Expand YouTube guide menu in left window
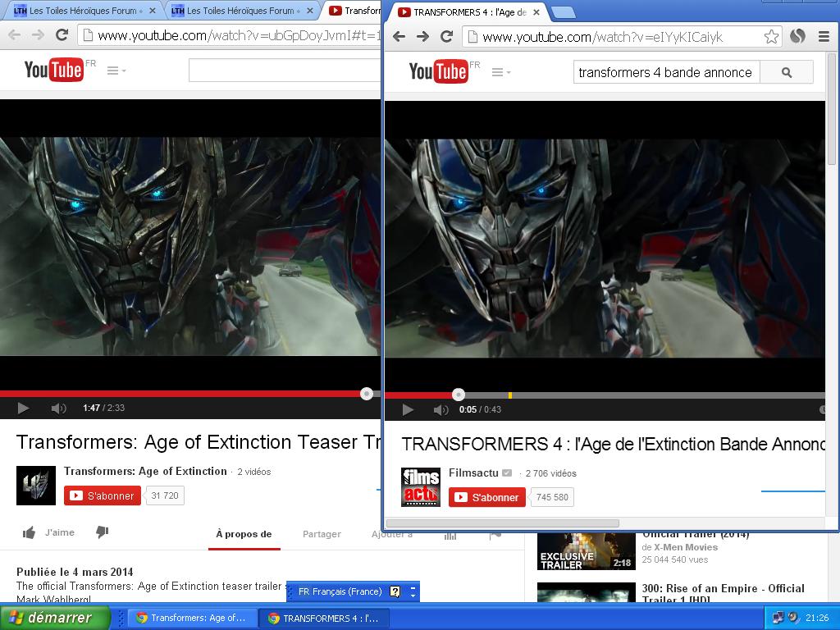The width and height of the screenshot is (840, 630). 116,71
